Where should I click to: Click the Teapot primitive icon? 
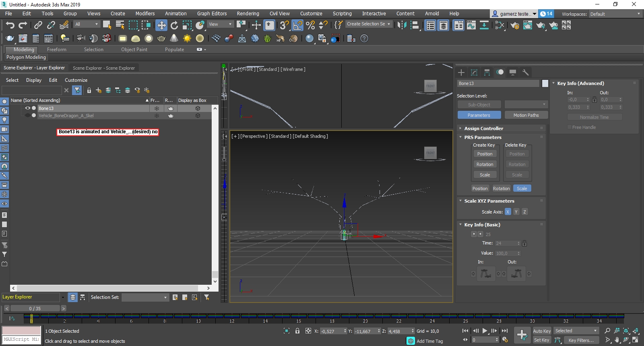coord(161,39)
